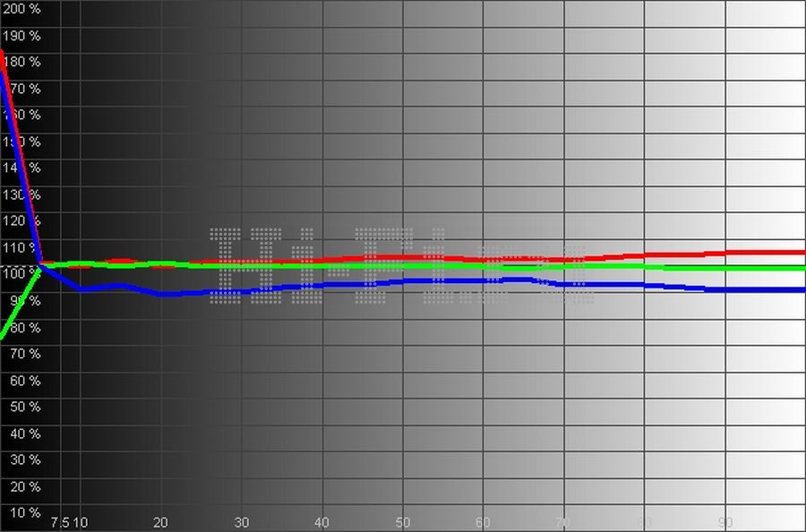Click the 20 mark on the horizontal axis
The image size is (806, 532).
click(x=161, y=522)
